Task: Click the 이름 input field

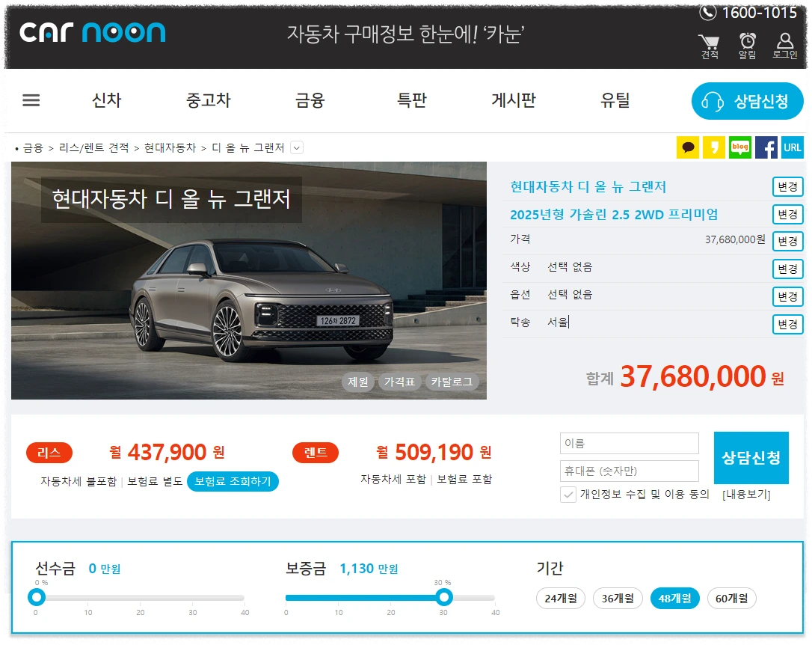Action: (629, 443)
